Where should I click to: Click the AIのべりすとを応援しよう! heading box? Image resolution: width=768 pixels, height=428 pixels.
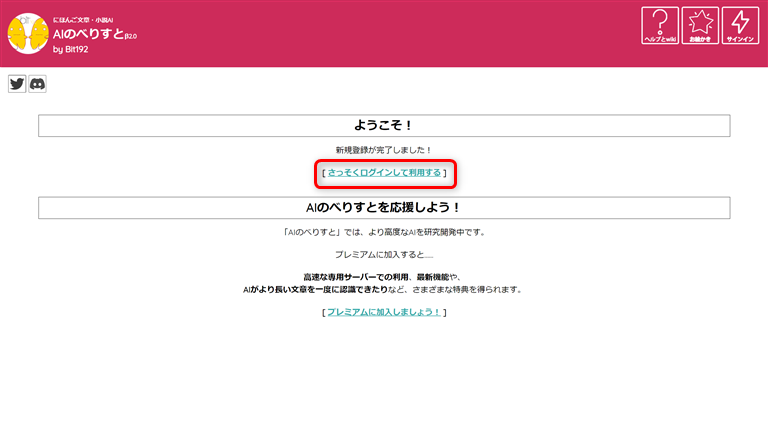pos(384,207)
